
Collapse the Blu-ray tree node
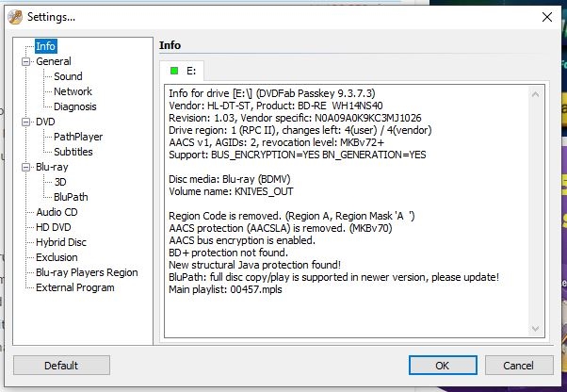(25, 167)
